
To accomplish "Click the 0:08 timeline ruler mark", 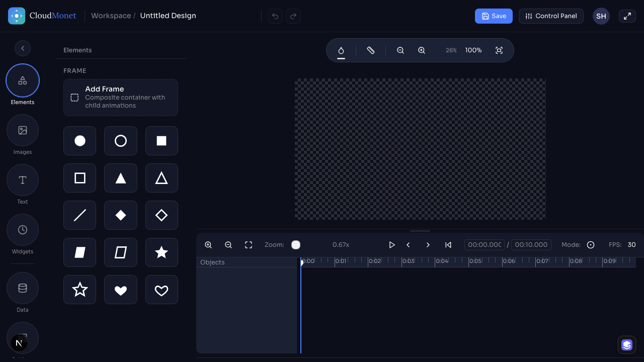I will (x=576, y=261).
